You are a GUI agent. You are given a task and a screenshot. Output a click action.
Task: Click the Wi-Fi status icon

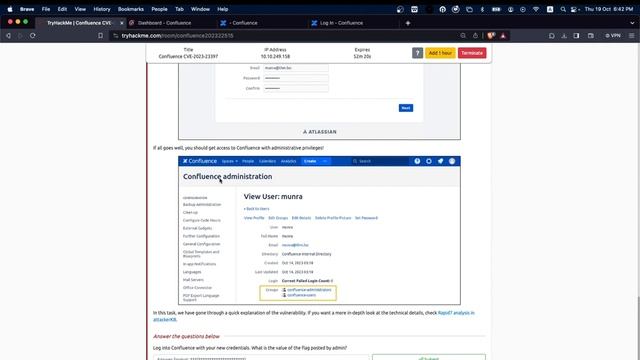click(x=536, y=9)
